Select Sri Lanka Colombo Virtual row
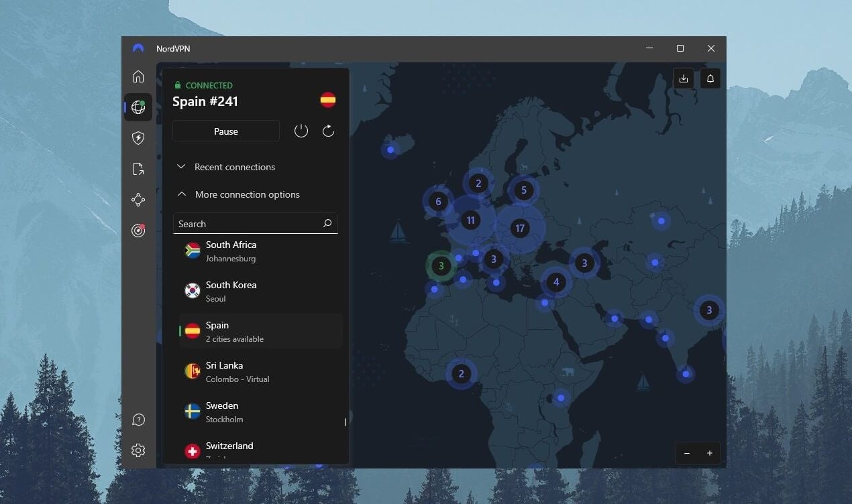This screenshot has width=852, height=504. [260, 371]
